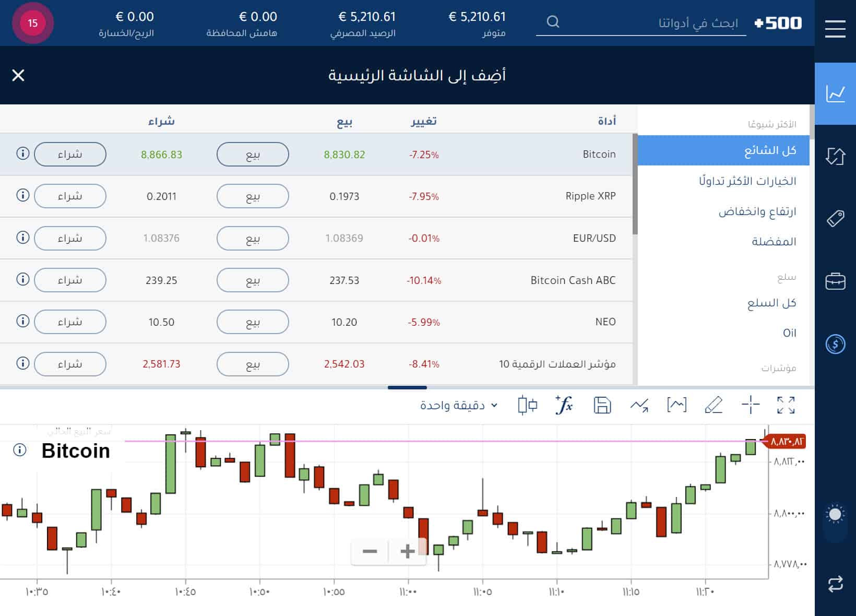The width and height of the screenshot is (856, 616).
Task: Open Bitcoin Cash ABC row info icon
Action: (22, 279)
